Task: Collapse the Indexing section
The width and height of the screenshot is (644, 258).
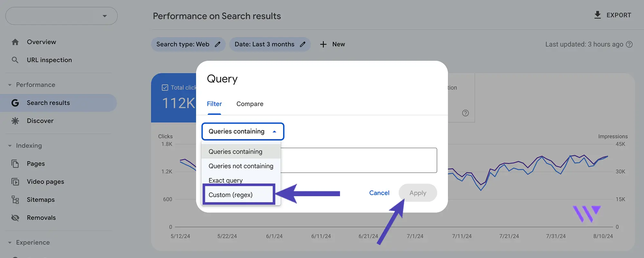Action: click(10, 146)
